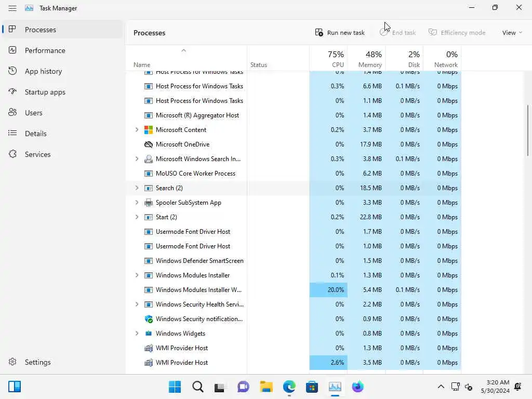Viewport: 532px width, 399px height.
Task: Click the MoUSO Core Worker Process icon
Action: (148, 174)
